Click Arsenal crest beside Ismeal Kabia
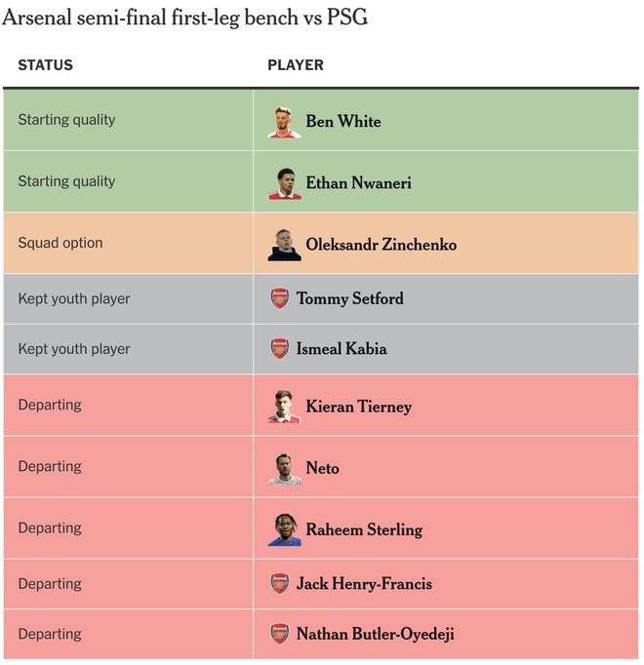Viewport: 644px width, 665px height. pyautogui.click(x=280, y=348)
